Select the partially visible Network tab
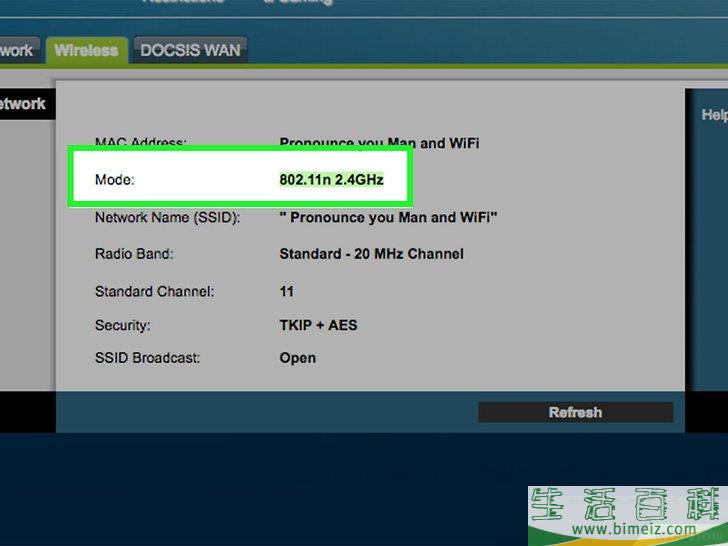The image size is (728, 546). (x=17, y=51)
